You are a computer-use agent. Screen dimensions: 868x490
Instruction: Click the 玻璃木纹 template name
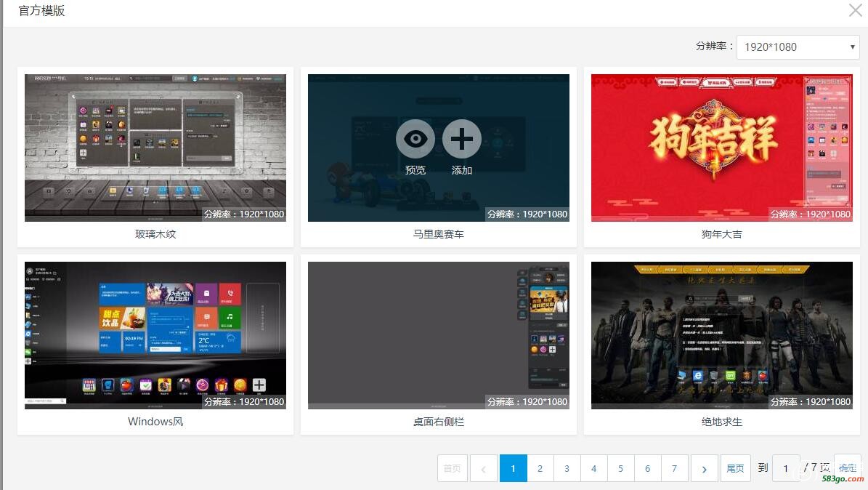pyautogui.click(x=155, y=235)
